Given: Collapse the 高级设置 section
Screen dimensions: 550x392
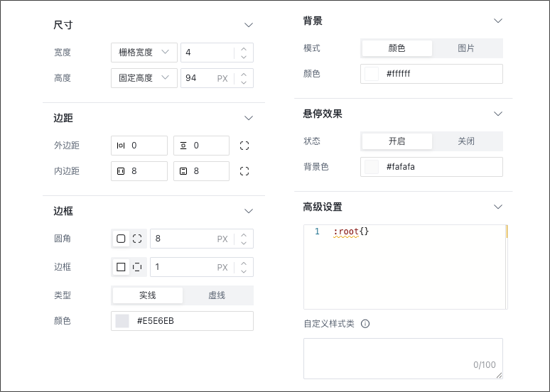Looking at the screenshot, I should click(498, 207).
